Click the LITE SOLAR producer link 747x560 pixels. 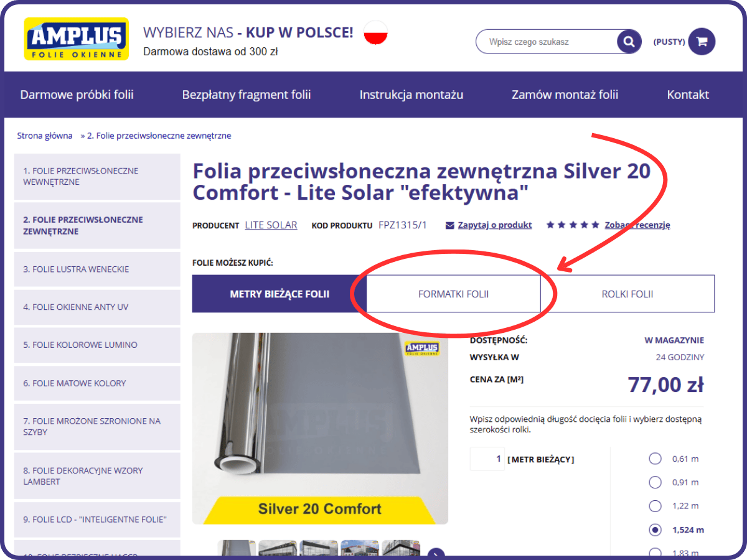tap(271, 225)
